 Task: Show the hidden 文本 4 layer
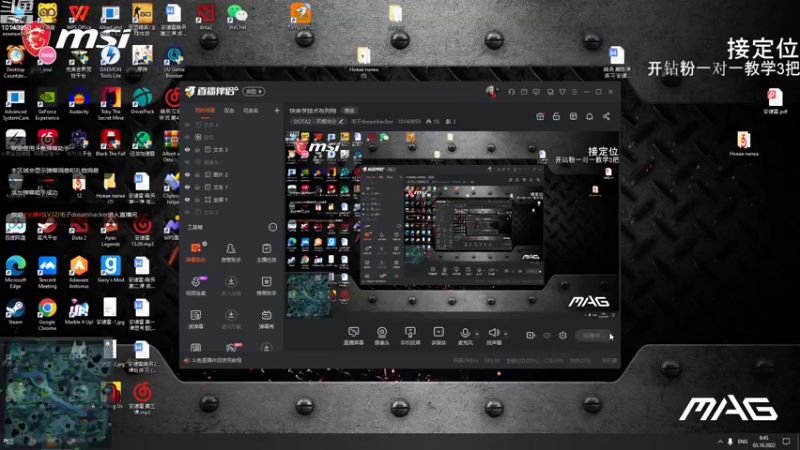pos(187,124)
